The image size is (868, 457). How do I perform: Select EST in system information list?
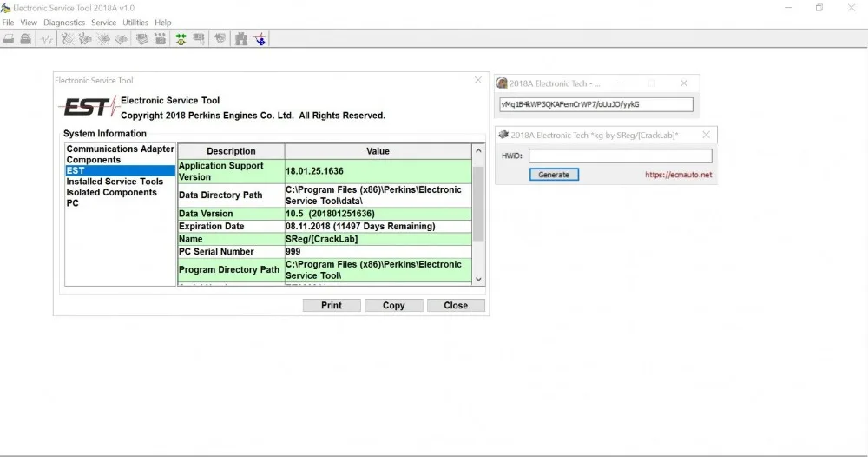coord(120,170)
